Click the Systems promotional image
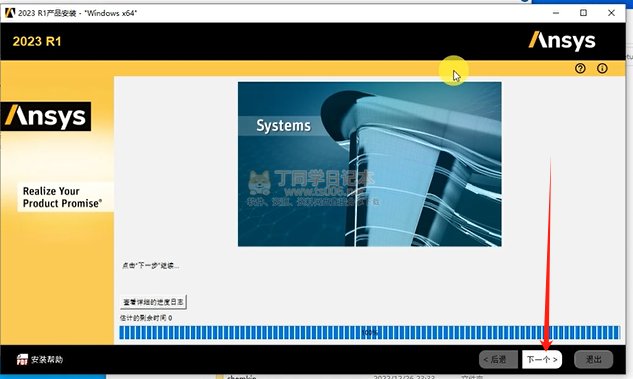633x379 pixels. 369,164
